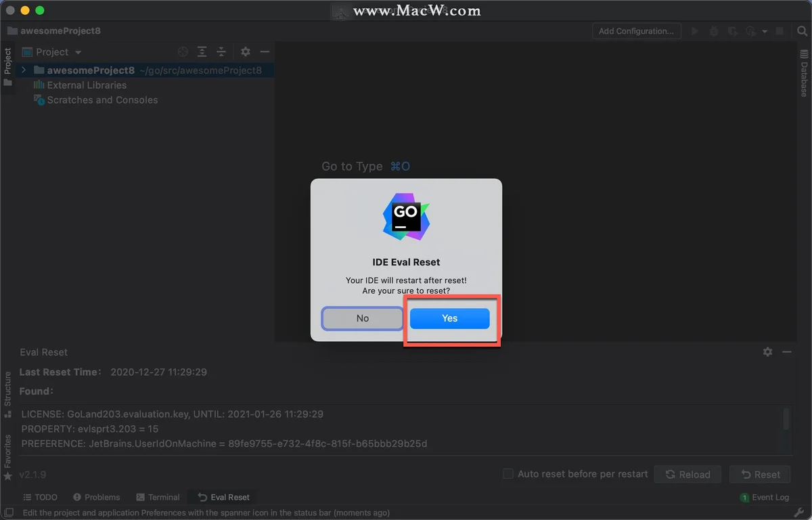Open Add Configuration dialog

click(x=636, y=30)
